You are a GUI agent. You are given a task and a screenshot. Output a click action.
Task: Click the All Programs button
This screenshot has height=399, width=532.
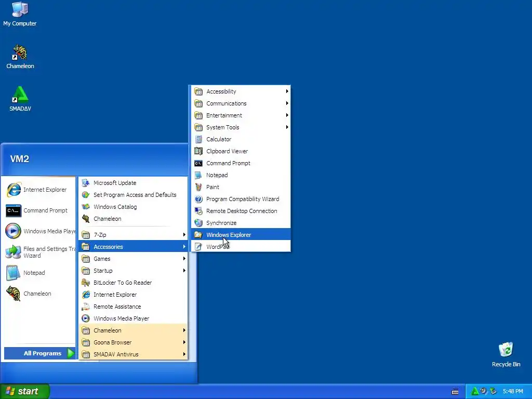pos(39,353)
